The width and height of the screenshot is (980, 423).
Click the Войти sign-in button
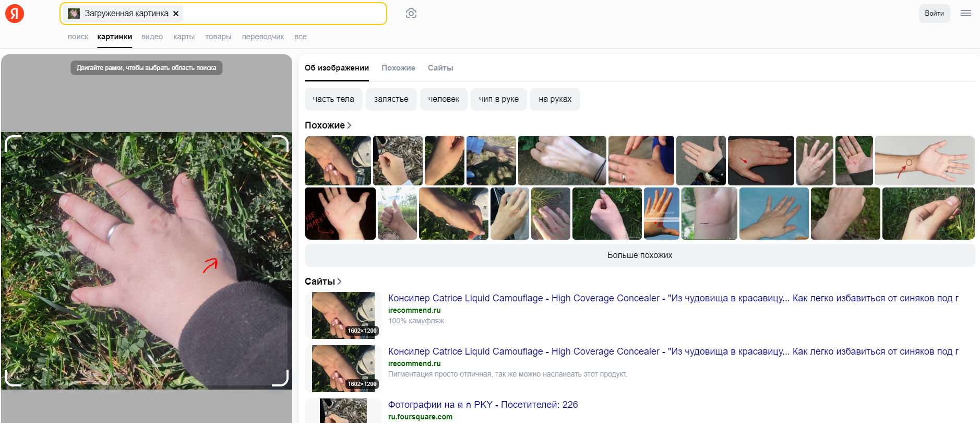tap(934, 14)
